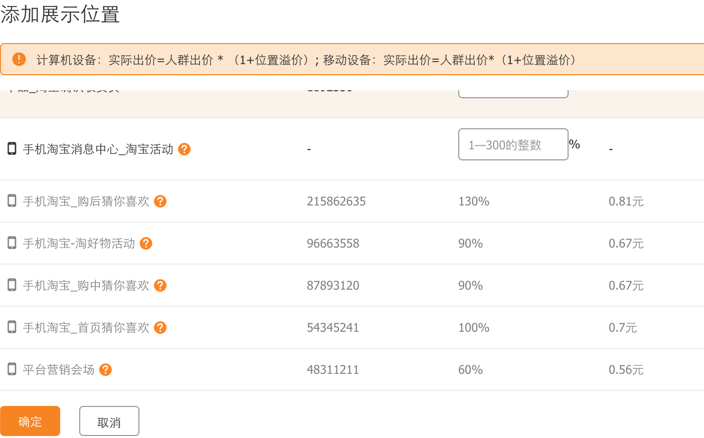Screen dimensions: 704x438
Task: Select the 手机淘宝_购后猜你喜欢 row label
Action: pyautogui.click(x=86, y=201)
